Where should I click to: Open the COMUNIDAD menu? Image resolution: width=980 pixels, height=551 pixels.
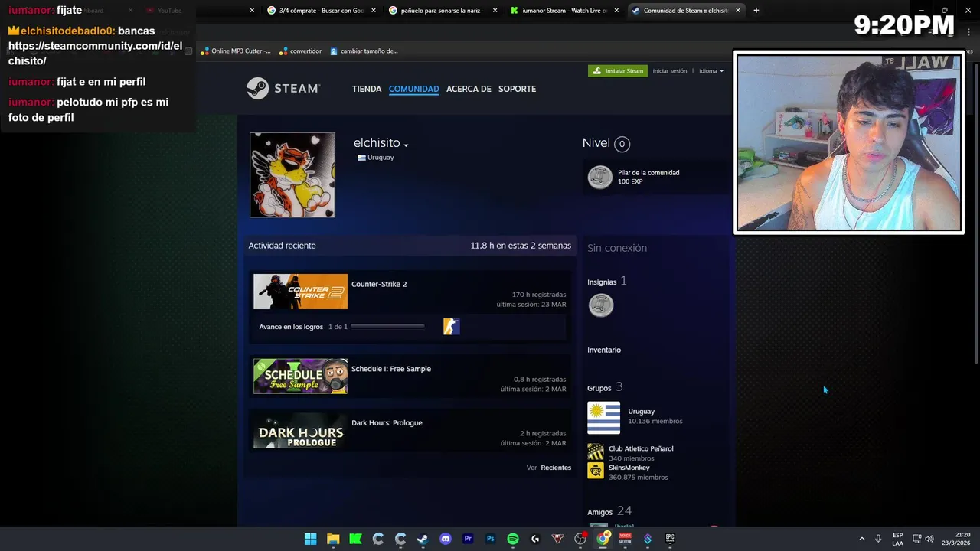tap(413, 89)
